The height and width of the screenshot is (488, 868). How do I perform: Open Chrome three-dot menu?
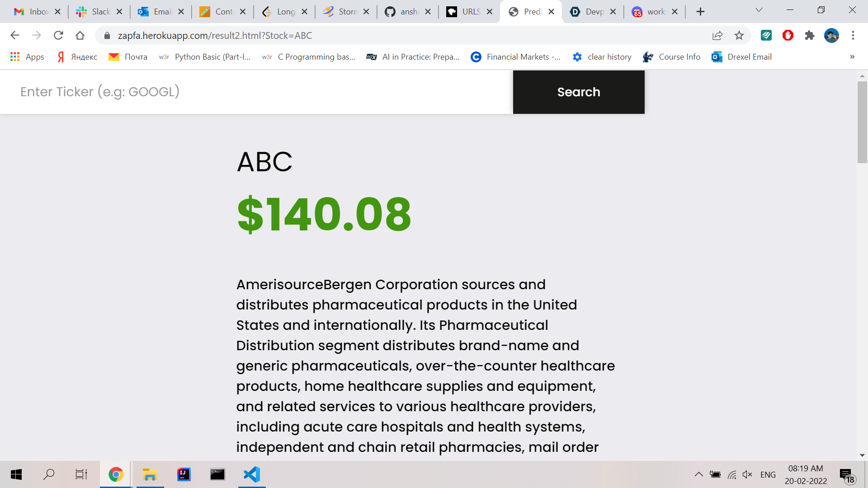[853, 35]
